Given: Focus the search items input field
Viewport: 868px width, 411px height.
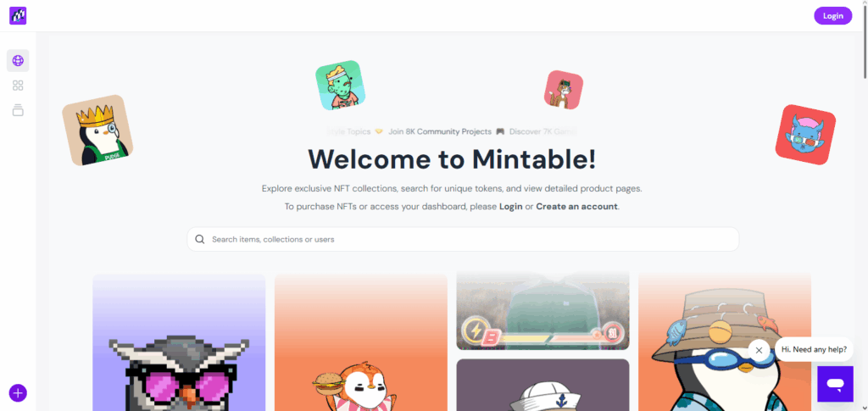Looking at the screenshot, I should click(463, 240).
